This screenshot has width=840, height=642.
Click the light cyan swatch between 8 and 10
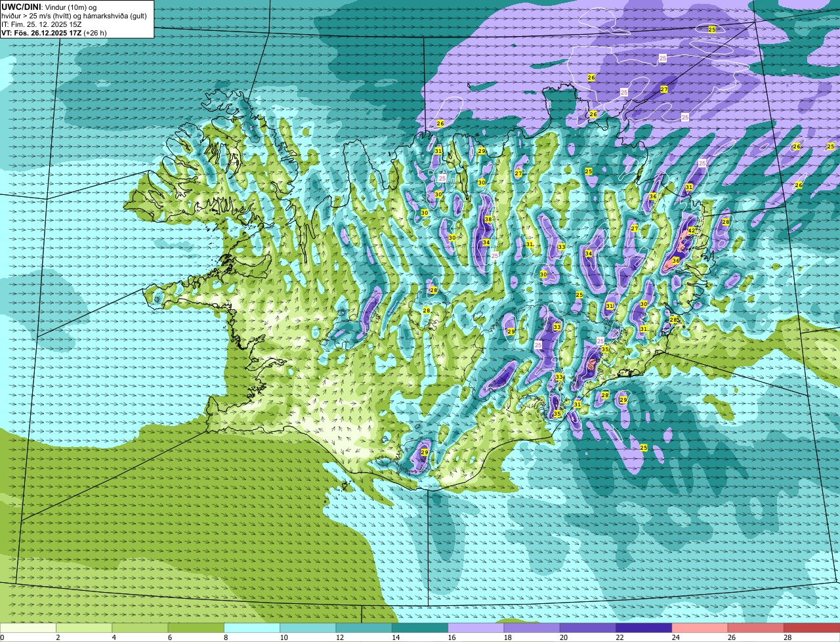252,628
